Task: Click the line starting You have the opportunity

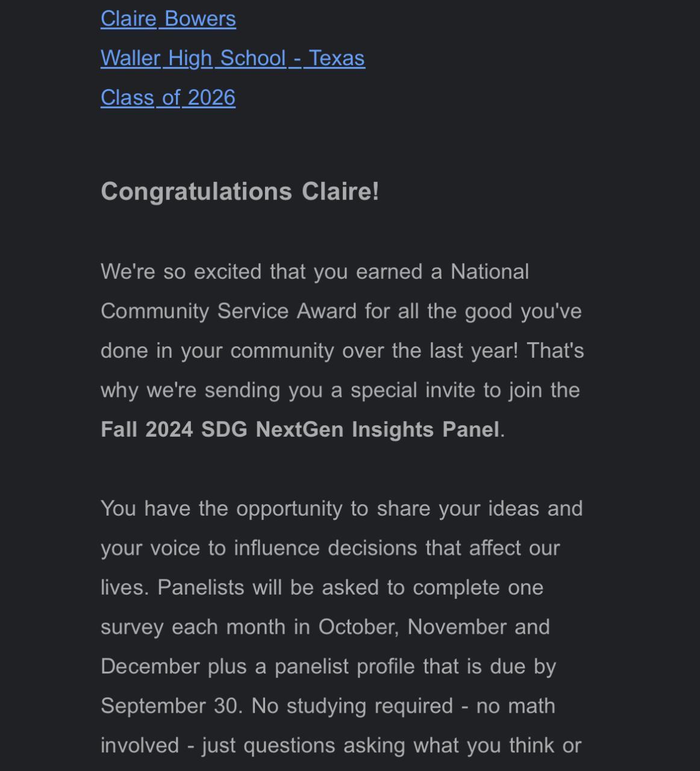Action: tap(341, 508)
